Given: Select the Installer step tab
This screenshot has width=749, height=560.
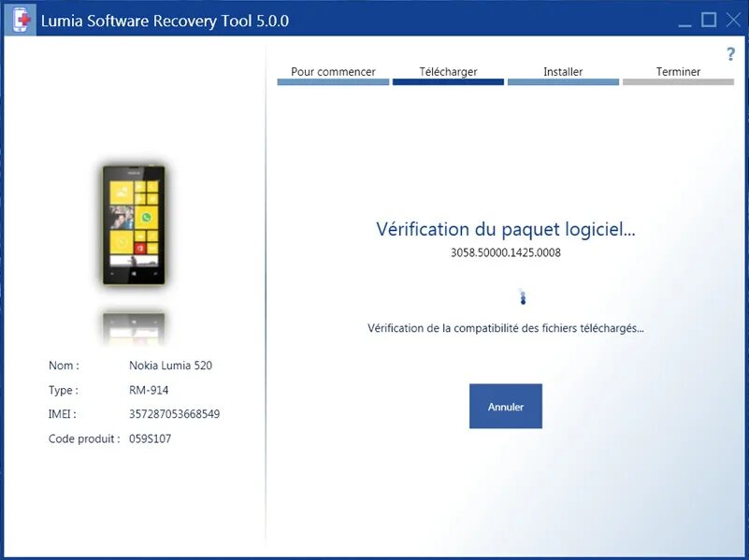Looking at the screenshot, I should [x=563, y=75].
